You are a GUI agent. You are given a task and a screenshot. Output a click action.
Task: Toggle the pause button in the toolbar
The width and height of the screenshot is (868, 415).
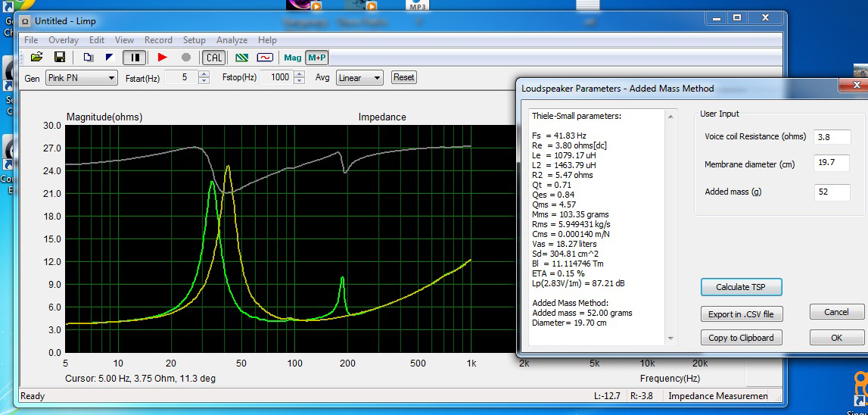pos(135,57)
